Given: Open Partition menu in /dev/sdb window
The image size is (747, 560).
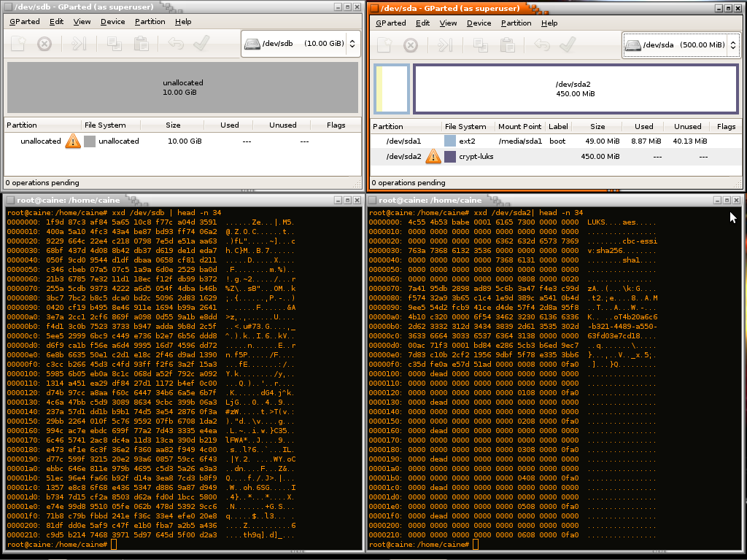Looking at the screenshot, I should point(150,21).
